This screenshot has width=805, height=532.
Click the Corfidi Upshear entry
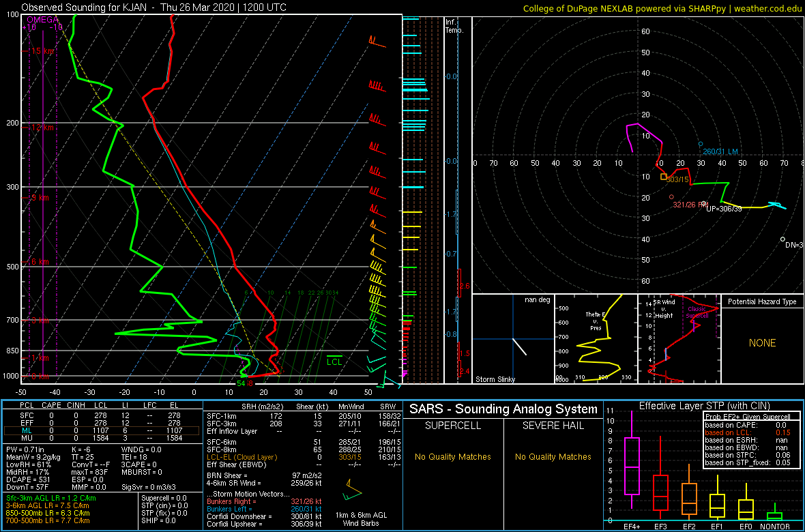click(265, 524)
